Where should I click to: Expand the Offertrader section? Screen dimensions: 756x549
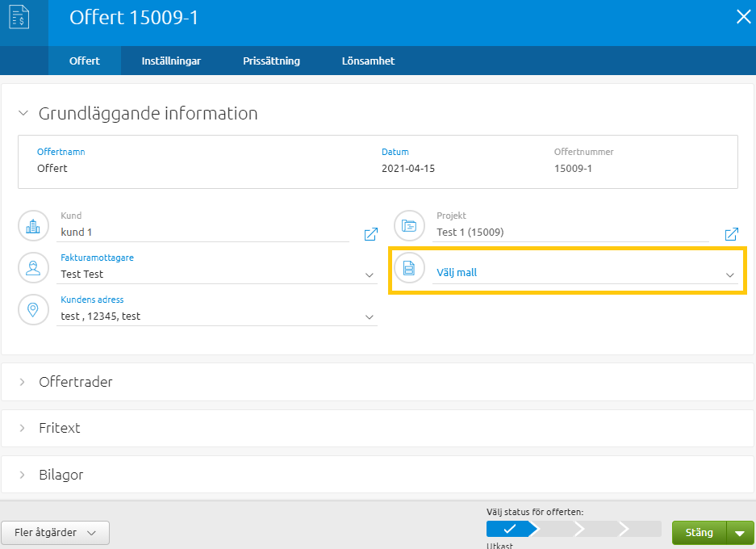(x=76, y=382)
